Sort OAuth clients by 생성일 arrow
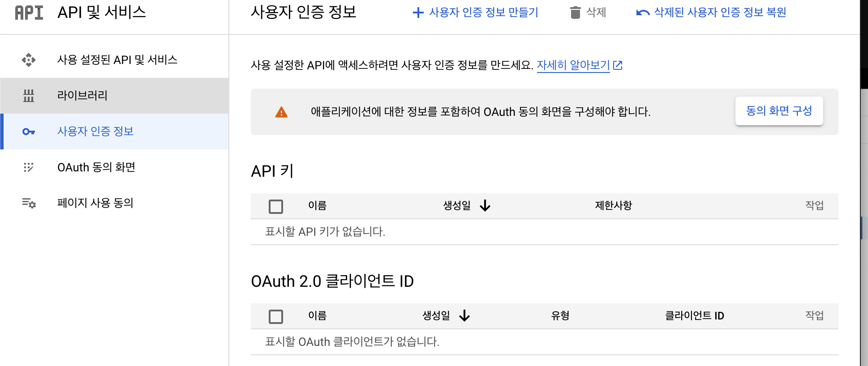This screenshot has height=366, width=868. 464,316
